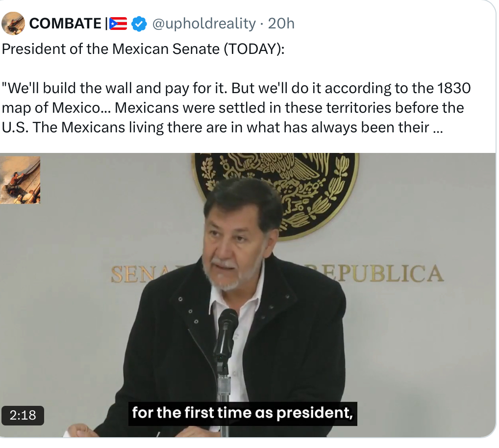Click the word 'Mexico...' in the tweet
This screenshot has width=499, height=448.
(81, 108)
